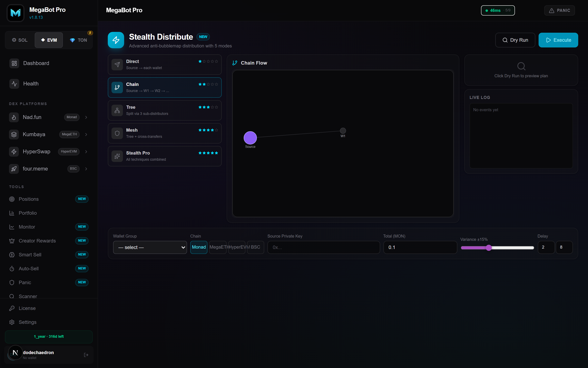This screenshot has height=368, width=588.
Task: Switch to the EVM network tab
Action: point(49,40)
